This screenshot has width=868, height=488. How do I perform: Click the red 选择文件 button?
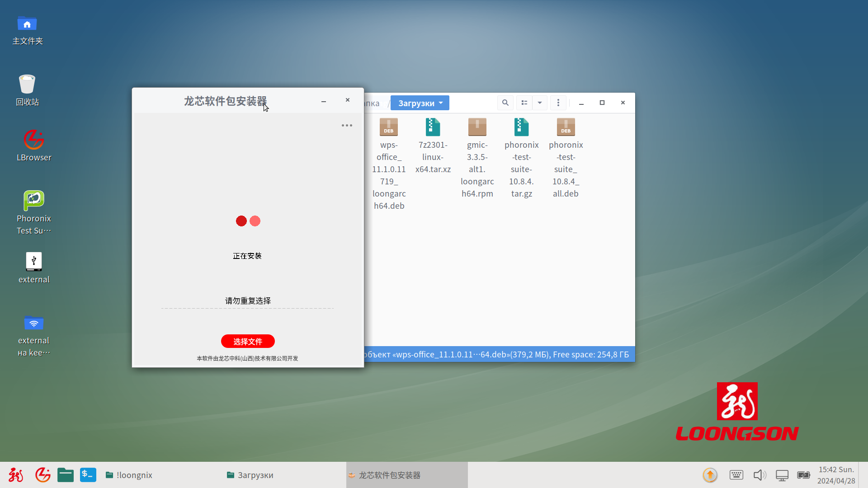pos(248,342)
